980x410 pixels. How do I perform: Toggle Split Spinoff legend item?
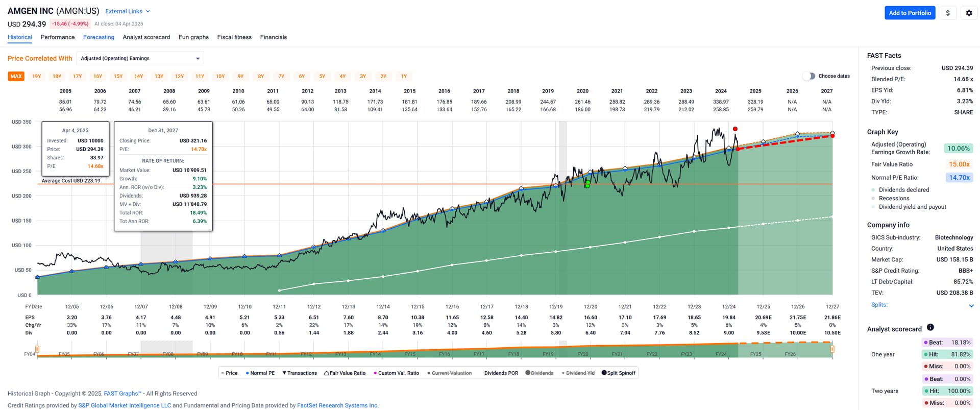click(619, 373)
